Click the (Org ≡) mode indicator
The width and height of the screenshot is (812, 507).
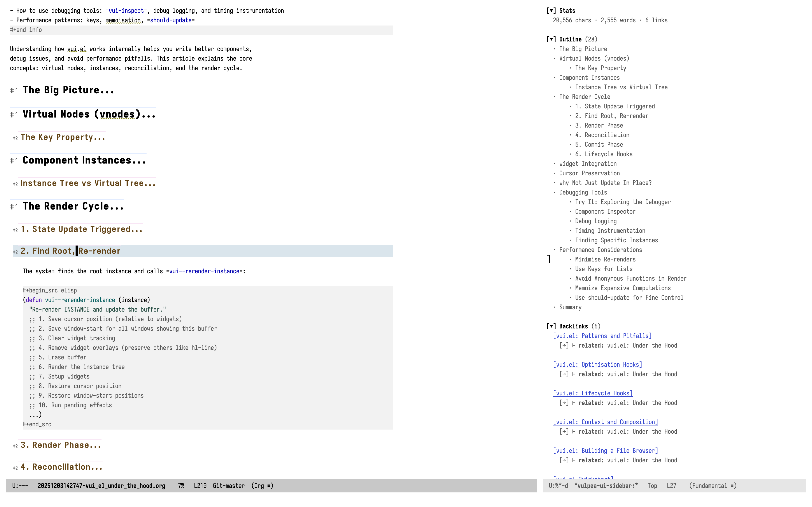pos(262,486)
